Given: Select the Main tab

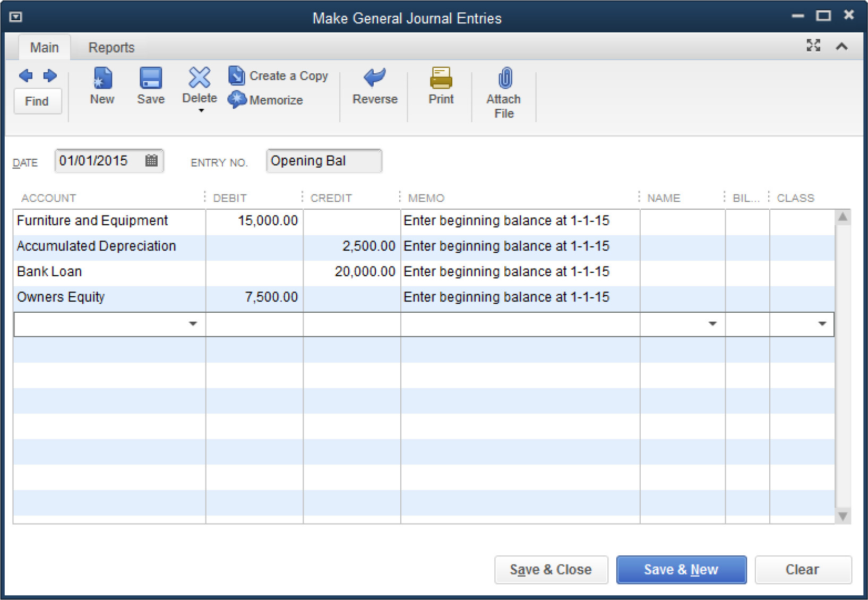Looking at the screenshot, I should point(44,47).
